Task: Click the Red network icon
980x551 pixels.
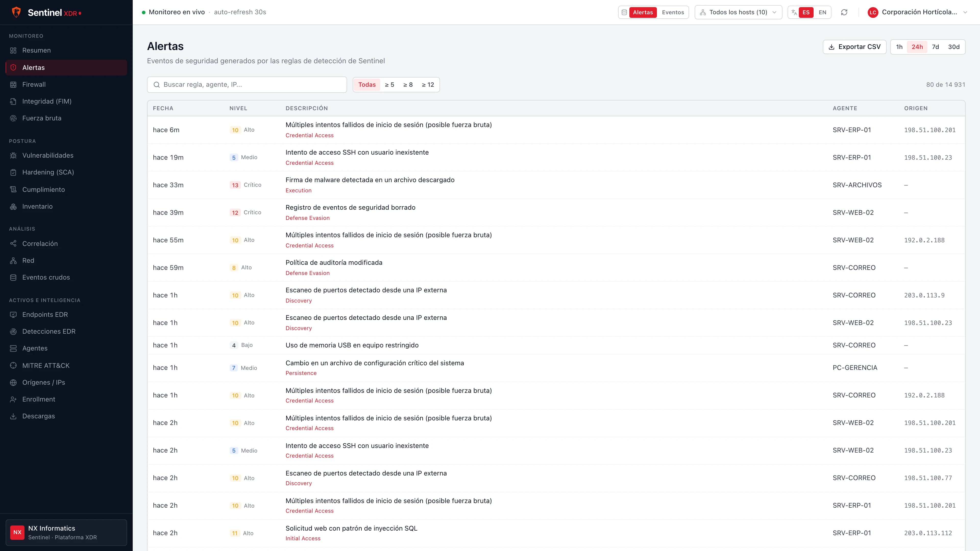Action: pyautogui.click(x=13, y=260)
